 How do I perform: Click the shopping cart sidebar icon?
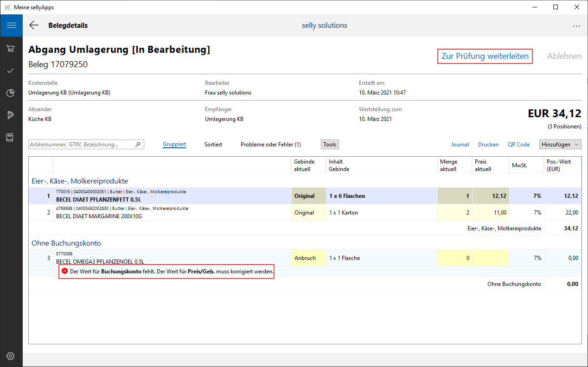coord(11,48)
